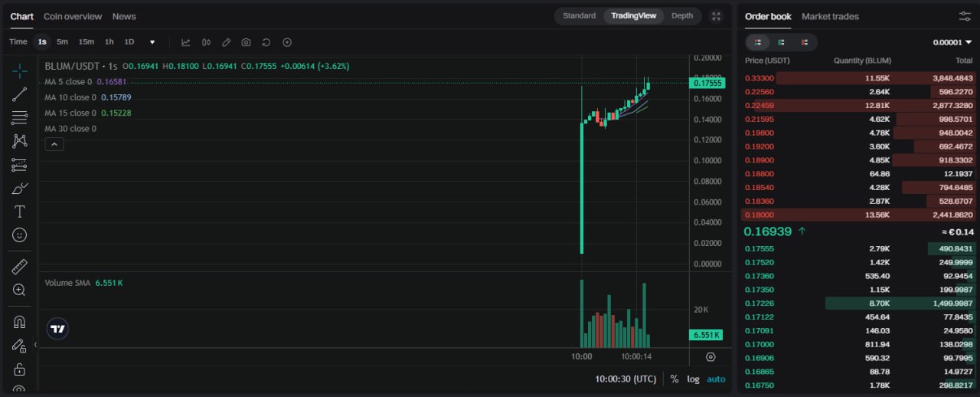
Task: Toggle lock all drawings
Action: point(20,369)
